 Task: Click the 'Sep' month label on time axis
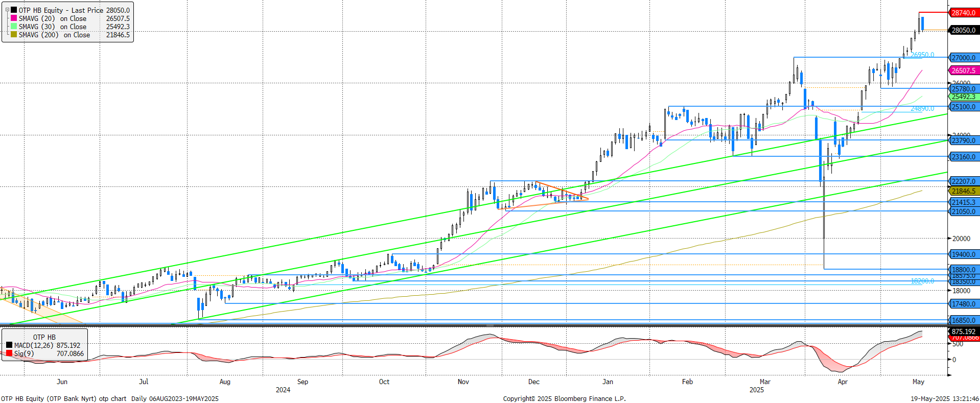[302, 382]
